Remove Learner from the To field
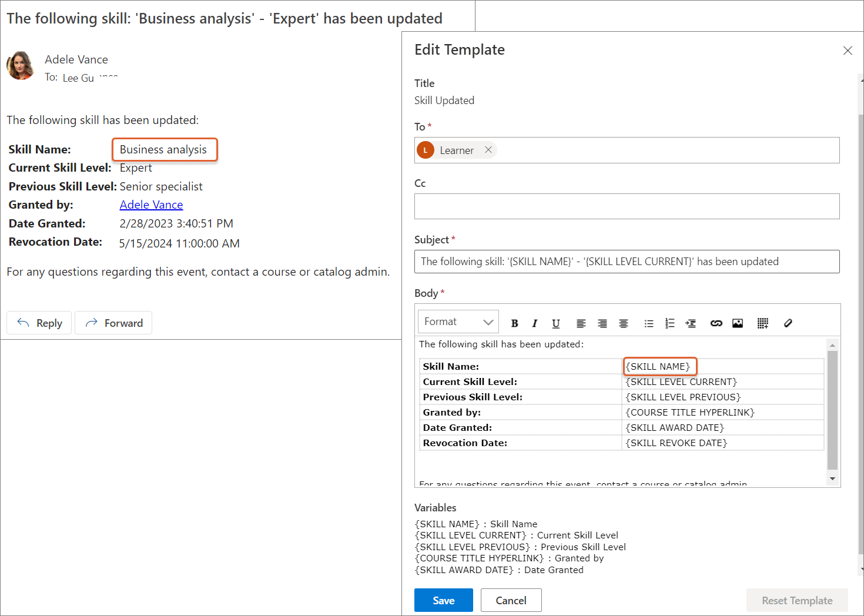This screenshot has width=864, height=616. coord(488,150)
